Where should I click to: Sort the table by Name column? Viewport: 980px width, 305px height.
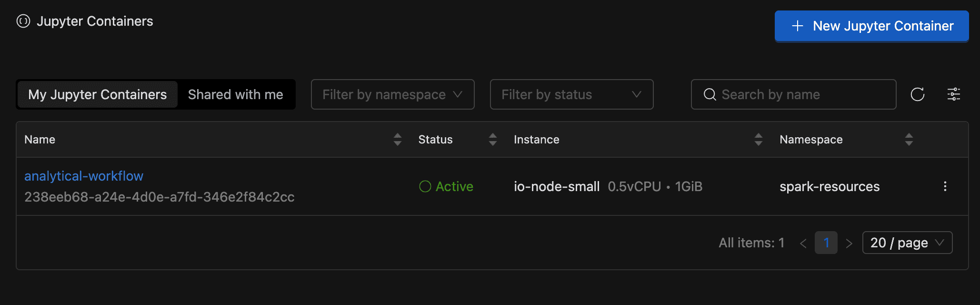coord(397,140)
